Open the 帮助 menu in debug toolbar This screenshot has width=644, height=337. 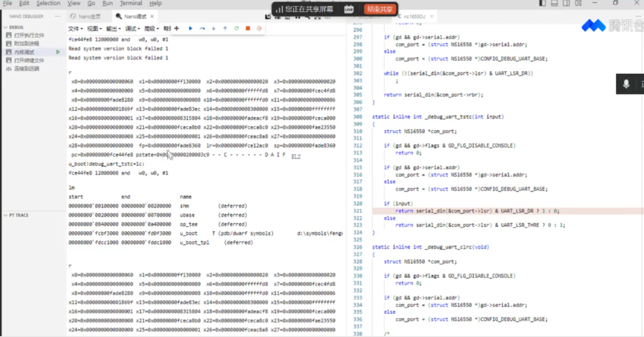click(167, 28)
